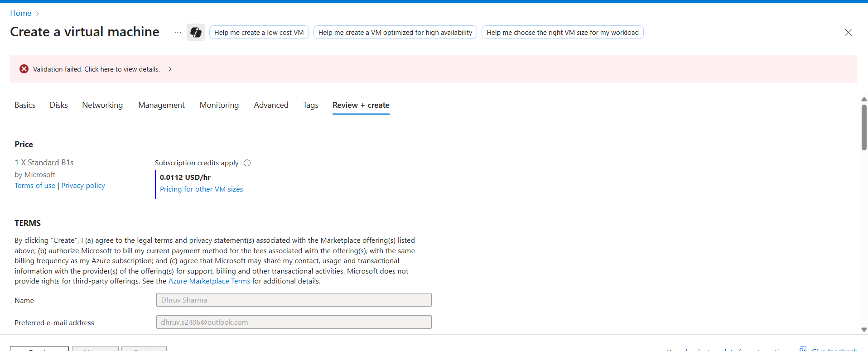
Task: View validation failed details
Action: click(x=96, y=69)
